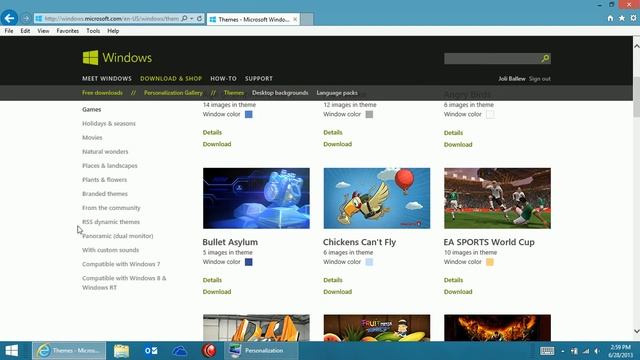This screenshot has width=640, height=360.
Task: Click Chickens Can't Fly light blue color swatch
Action: (x=369, y=262)
